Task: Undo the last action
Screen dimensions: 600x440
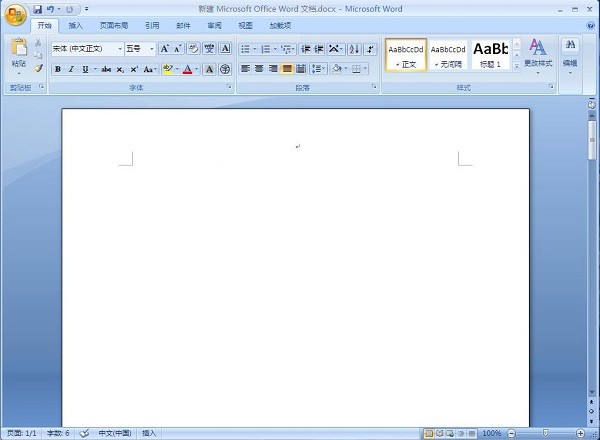Action: tap(50, 9)
